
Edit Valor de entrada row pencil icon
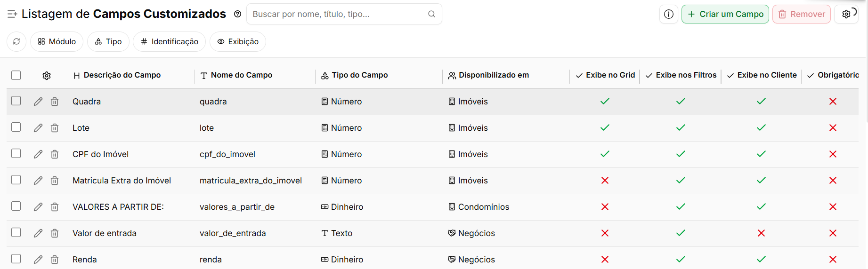pos(38,233)
